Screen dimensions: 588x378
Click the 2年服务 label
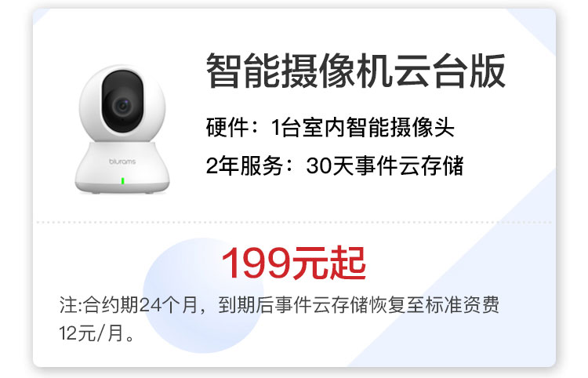[244, 165]
